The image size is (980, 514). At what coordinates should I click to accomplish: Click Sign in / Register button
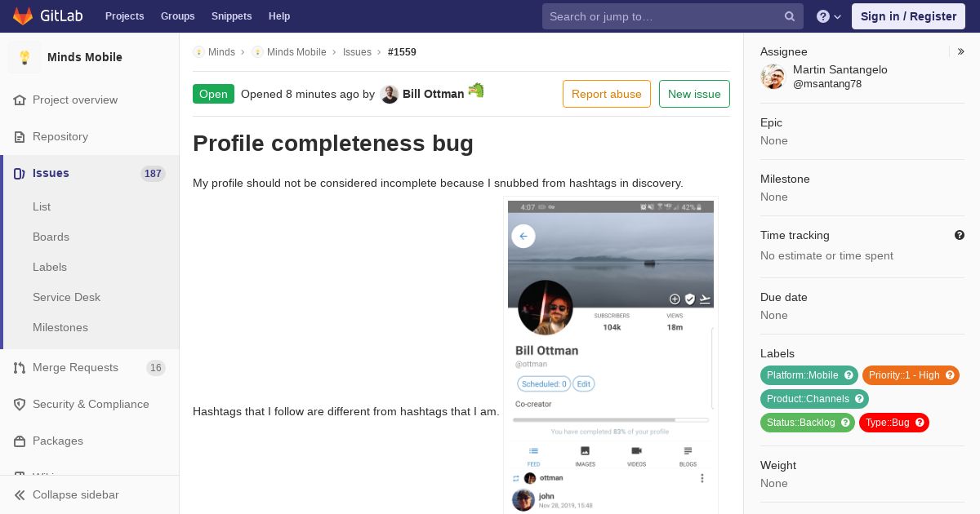click(908, 16)
